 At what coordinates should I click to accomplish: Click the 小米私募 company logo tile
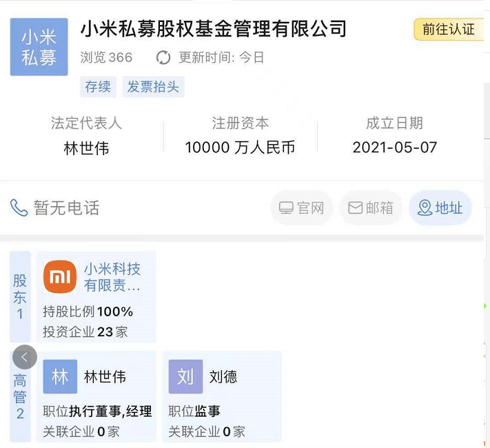(39, 47)
